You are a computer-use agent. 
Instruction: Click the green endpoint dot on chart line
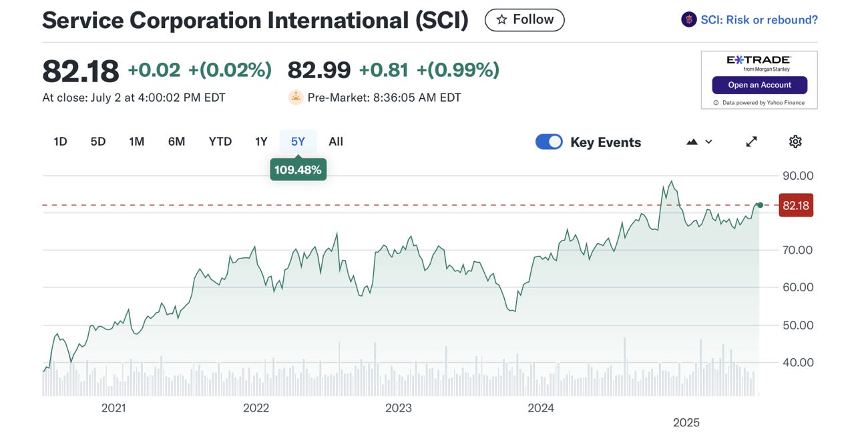(760, 204)
